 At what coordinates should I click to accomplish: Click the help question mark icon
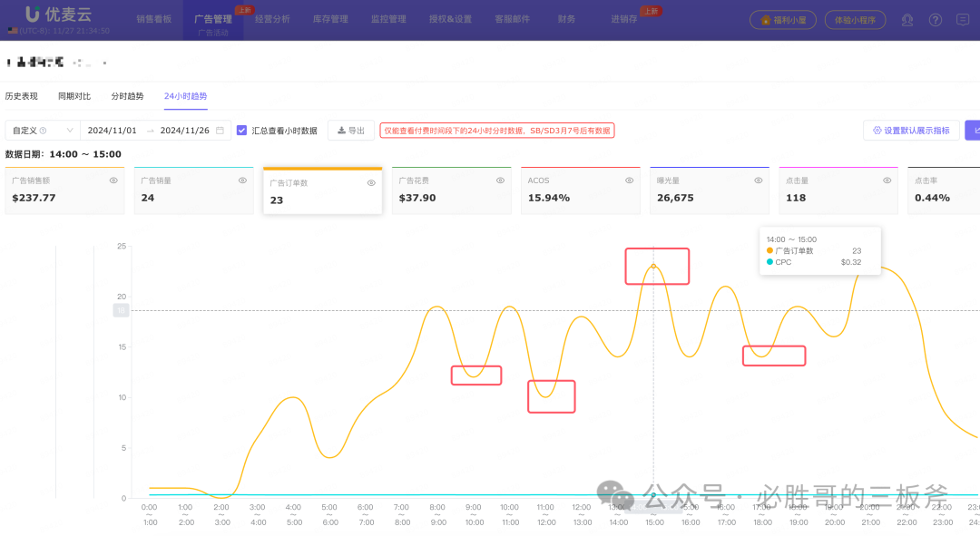coord(936,19)
